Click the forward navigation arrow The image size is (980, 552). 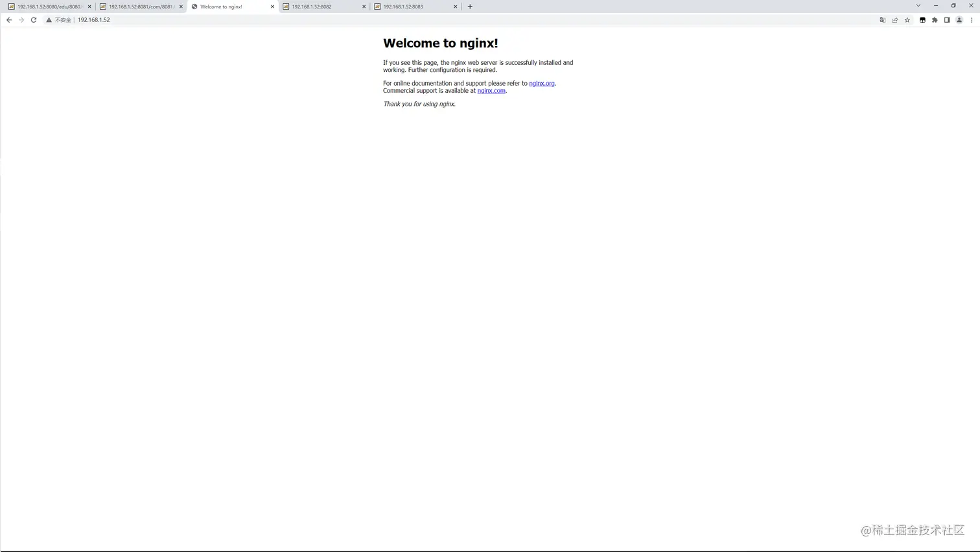click(21, 20)
